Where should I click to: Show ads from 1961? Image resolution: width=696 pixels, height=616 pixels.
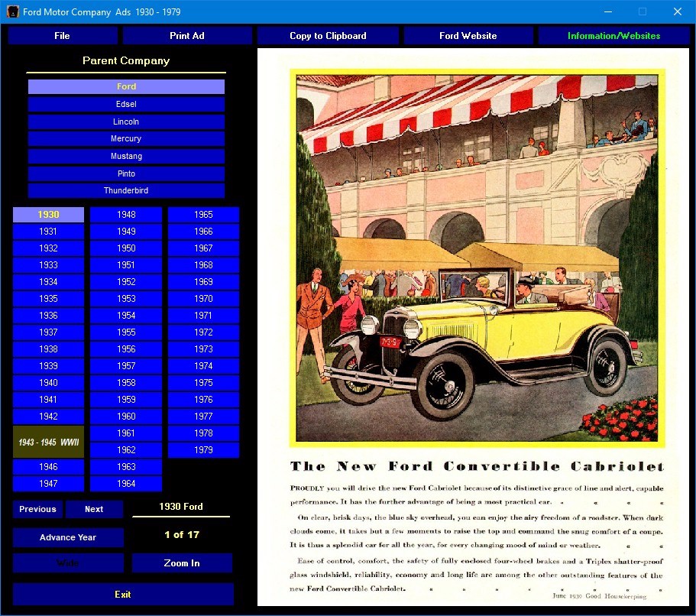click(126, 433)
